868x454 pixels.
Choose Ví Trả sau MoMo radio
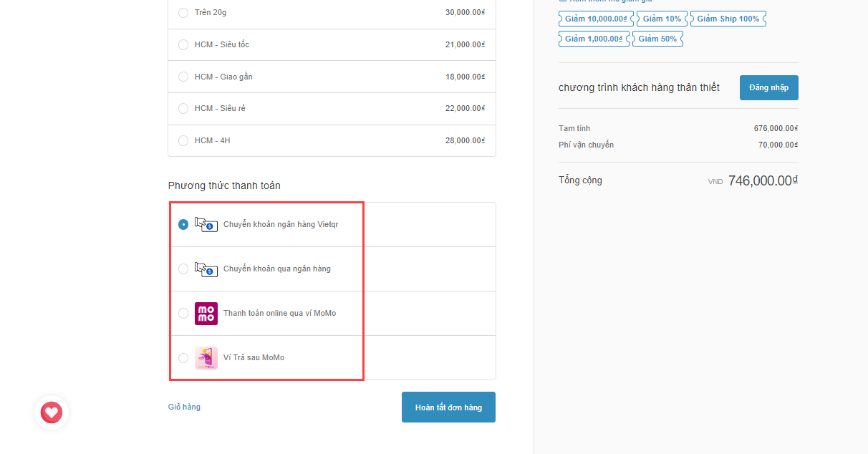(183, 357)
